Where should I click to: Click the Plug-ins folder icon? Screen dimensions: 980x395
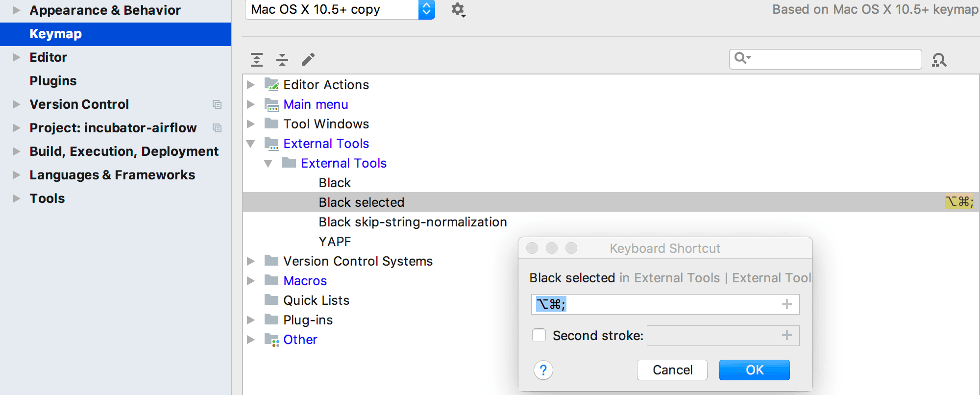271,319
